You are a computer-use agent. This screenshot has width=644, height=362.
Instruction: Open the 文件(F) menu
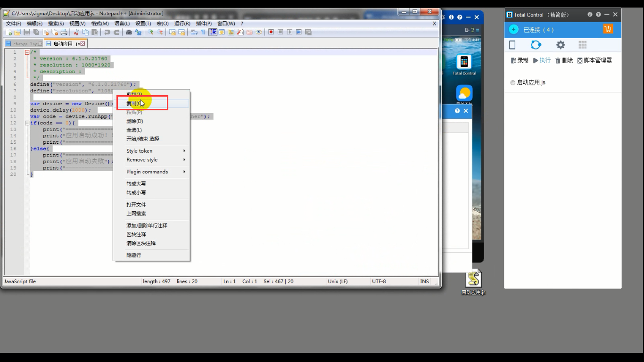pyautogui.click(x=13, y=23)
